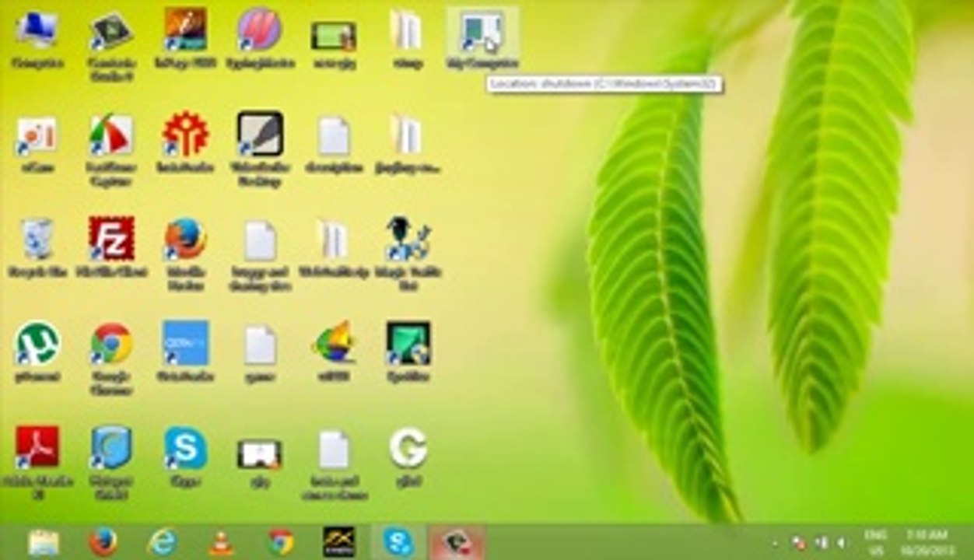
Task: Select the Camtasia Studio desktop shortcut
Action: (x=111, y=31)
